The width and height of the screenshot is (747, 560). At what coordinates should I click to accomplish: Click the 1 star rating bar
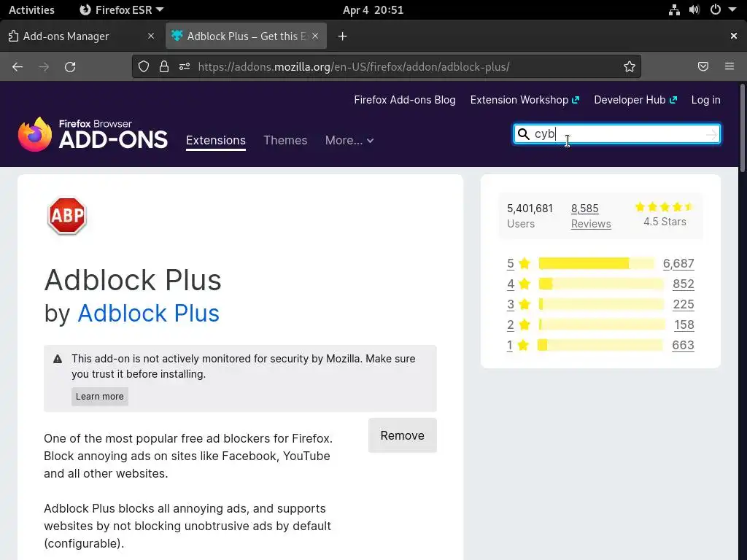click(x=600, y=345)
